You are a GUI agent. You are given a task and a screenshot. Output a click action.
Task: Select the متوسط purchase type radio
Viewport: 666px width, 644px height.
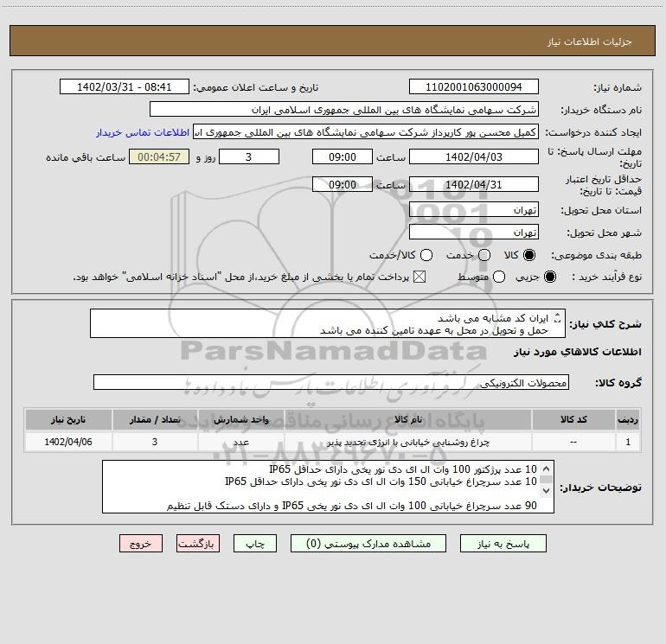(499, 277)
